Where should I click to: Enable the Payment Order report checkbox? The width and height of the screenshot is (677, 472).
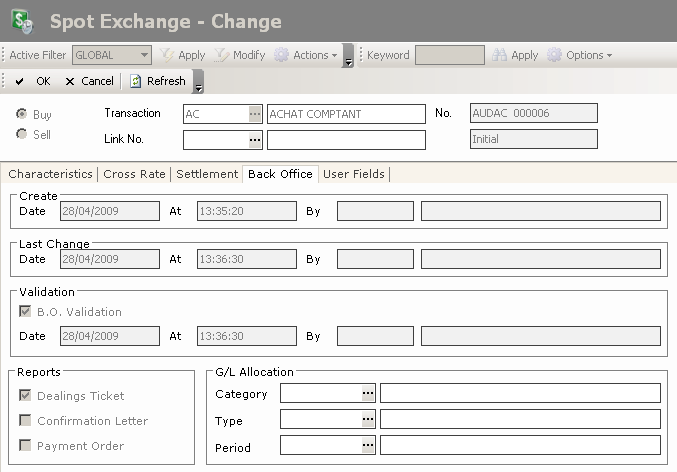pos(25,446)
